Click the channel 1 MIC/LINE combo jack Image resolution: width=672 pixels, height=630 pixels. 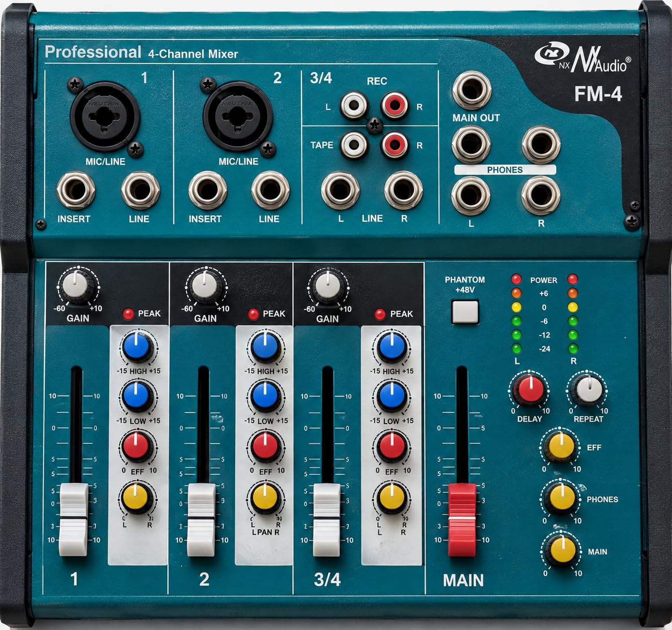(105, 116)
